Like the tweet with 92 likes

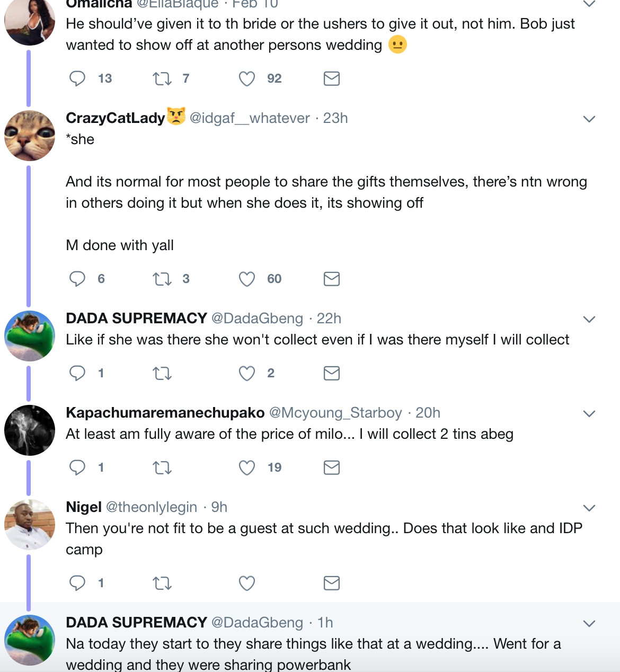(247, 79)
